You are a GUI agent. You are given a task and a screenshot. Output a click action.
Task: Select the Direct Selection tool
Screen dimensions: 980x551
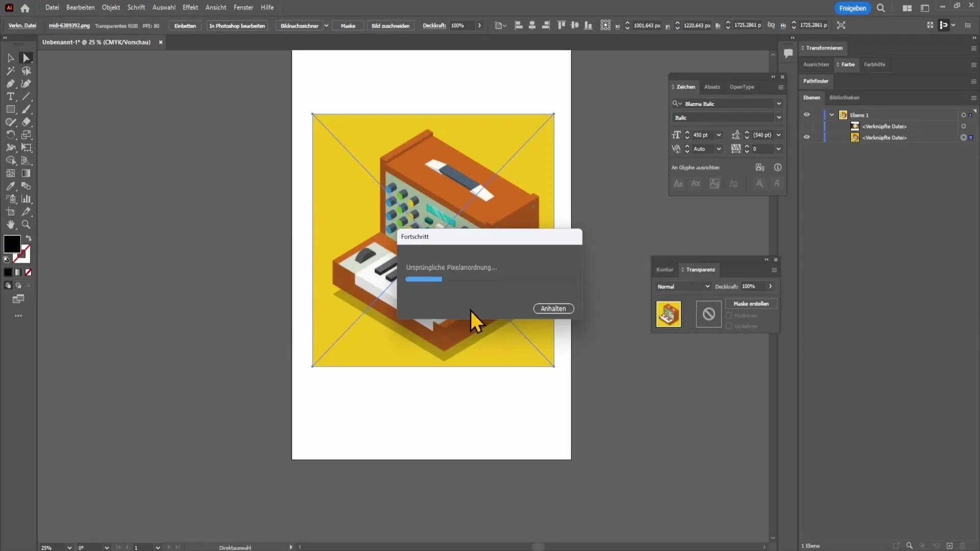[26, 58]
